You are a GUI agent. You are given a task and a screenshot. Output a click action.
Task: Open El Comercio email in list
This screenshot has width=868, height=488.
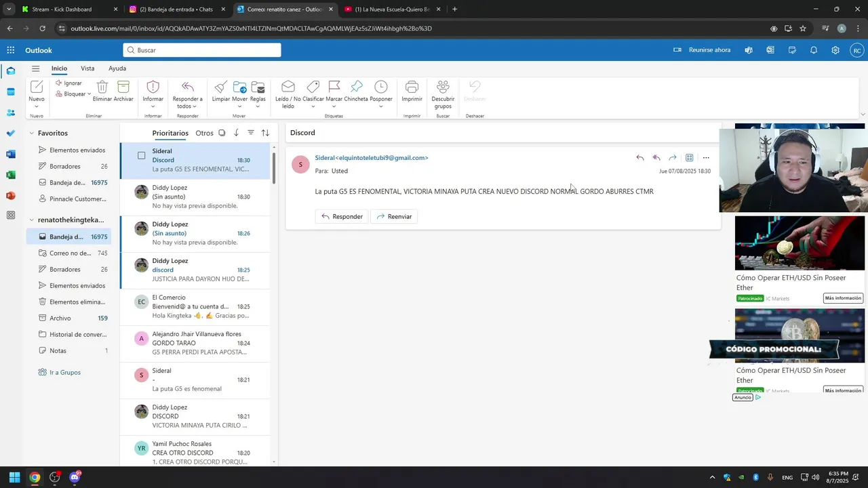click(195, 306)
